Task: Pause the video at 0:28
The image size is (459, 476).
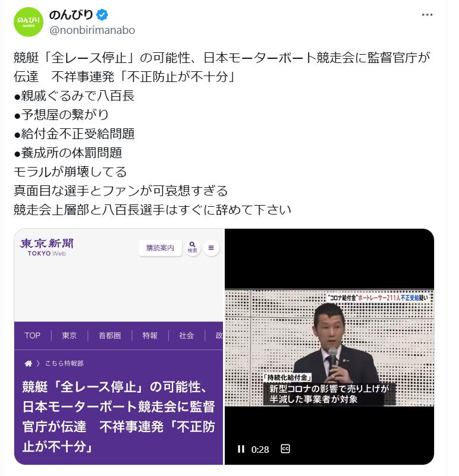Action: coord(241,449)
